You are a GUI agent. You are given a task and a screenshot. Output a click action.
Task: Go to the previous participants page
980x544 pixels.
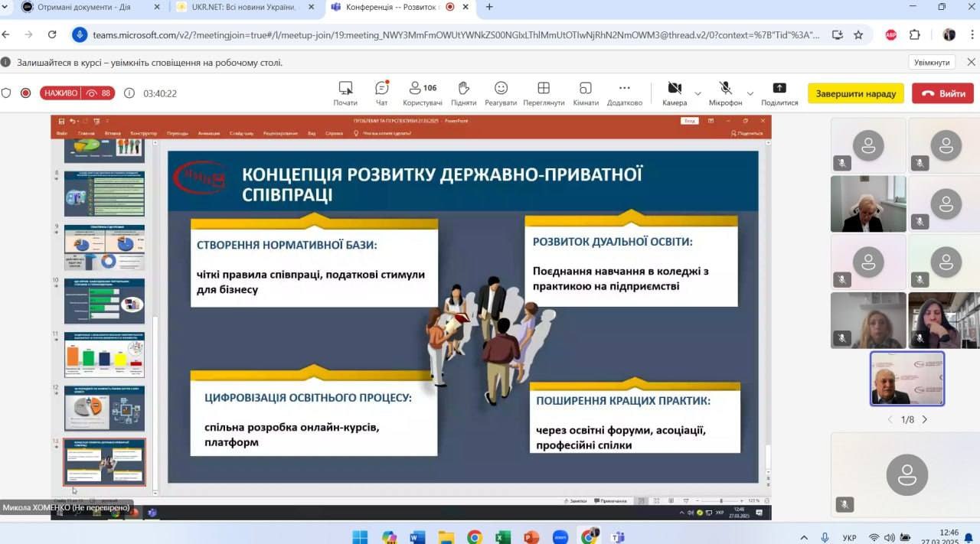[x=890, y=419]
